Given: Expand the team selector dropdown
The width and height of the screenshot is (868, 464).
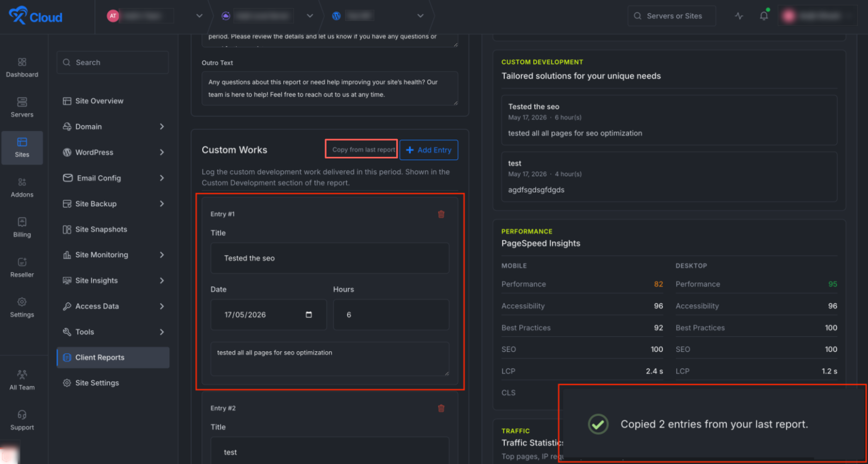Looking at the screenshot, I should (199, 16).
